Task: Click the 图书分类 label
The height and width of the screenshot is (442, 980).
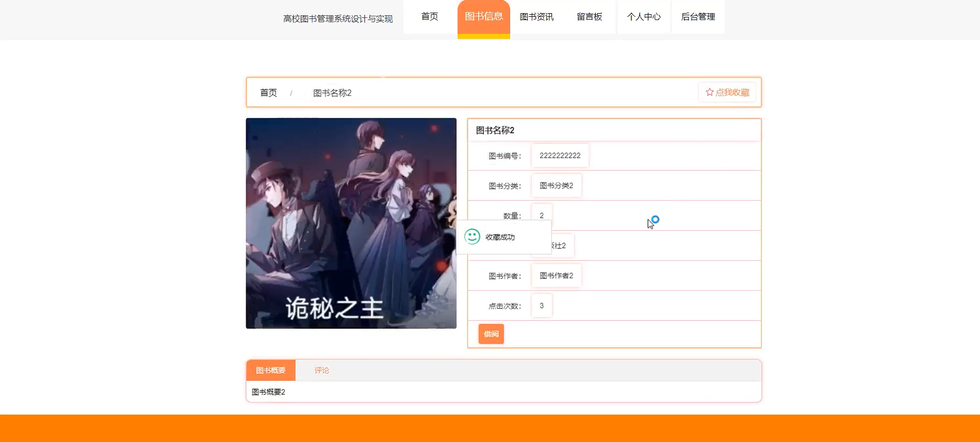Action: (x=504, y=186)
